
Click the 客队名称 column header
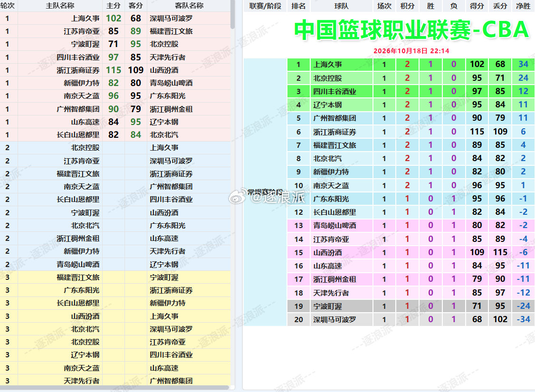[189, 6]
